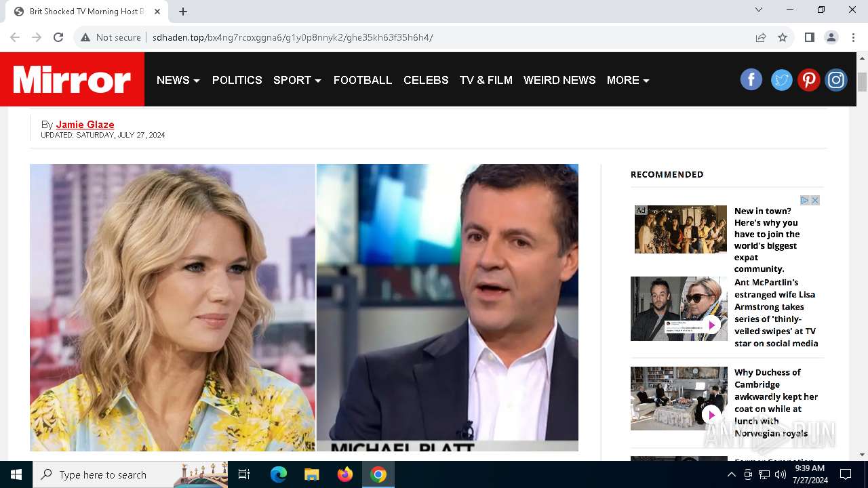View Not secure site information
This screenshot has height=488, width=868.
(x=111, y=37)
